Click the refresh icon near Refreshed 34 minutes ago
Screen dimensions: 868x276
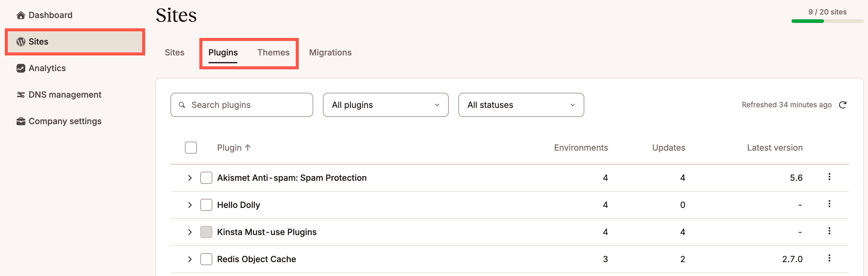pos(843,105)
